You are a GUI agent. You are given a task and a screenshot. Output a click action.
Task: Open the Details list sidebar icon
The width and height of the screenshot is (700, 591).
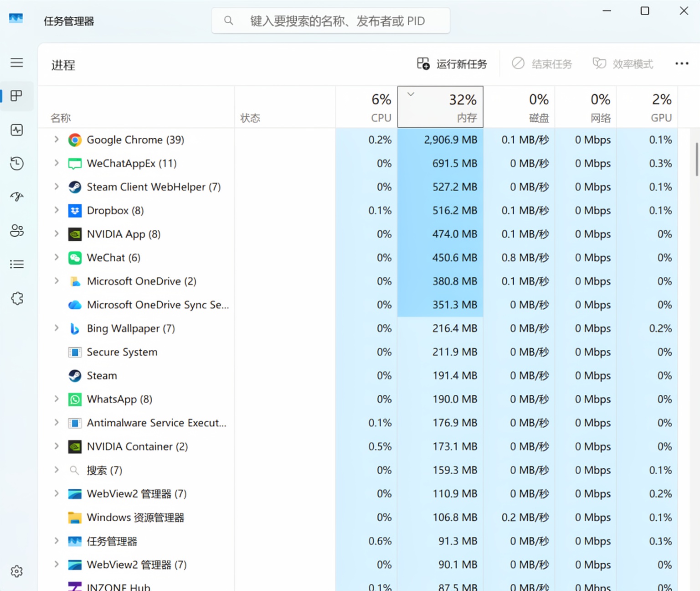17,264
